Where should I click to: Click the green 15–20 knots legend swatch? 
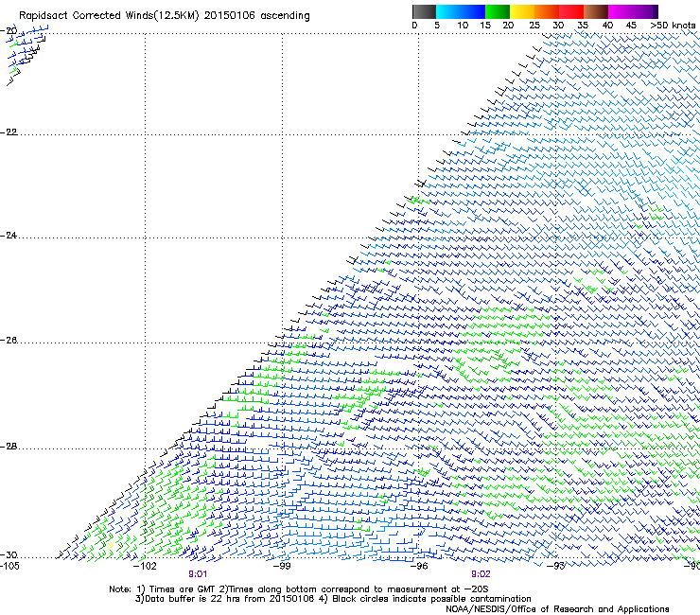pos(498,11)
